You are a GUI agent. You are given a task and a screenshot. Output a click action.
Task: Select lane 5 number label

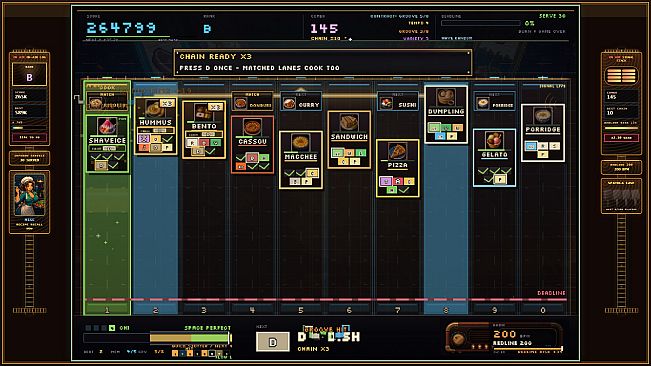301,310
